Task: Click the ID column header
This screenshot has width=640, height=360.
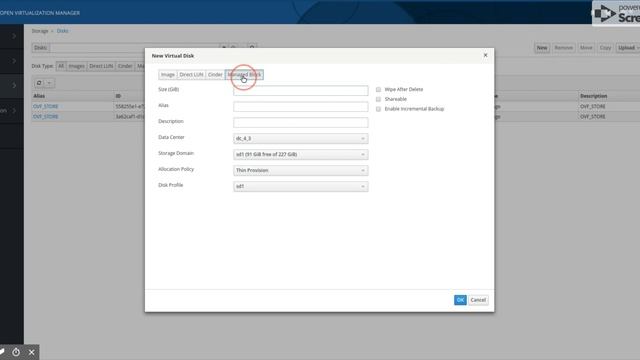Action: pos(118,96)
